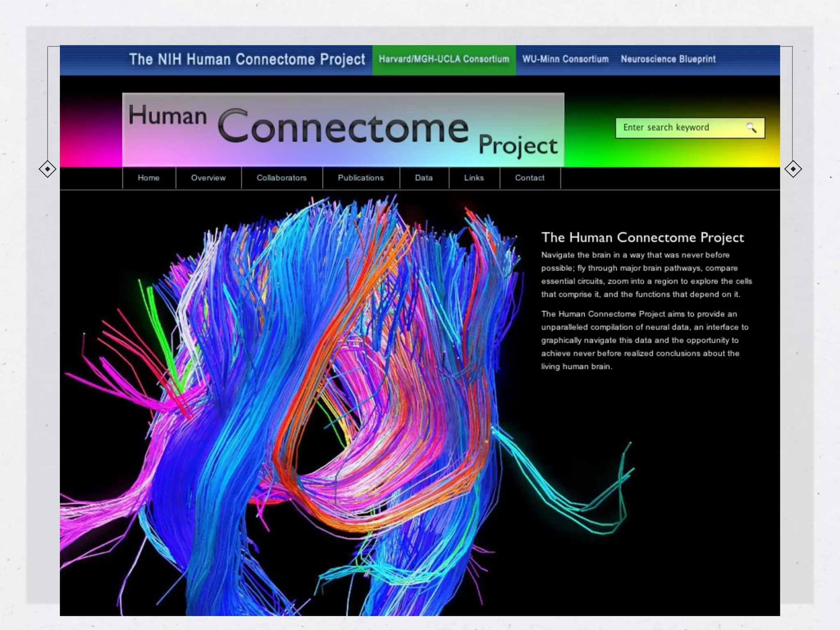Screen dimensions: 840x630
Task: Click the paragraph starting 'The Human Connectome Project aims'
Action: [x=645, y=340]
